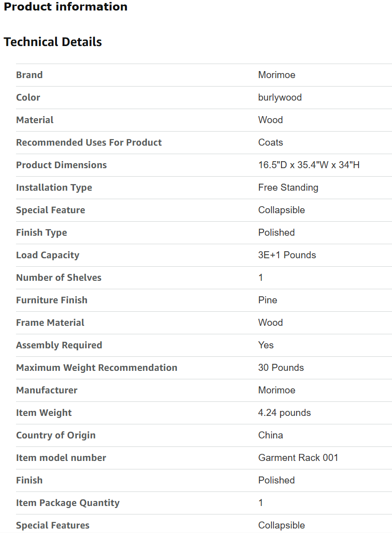This screenshot has height=533, width=392.
Task: Click the Finish Type label
Action: coord(41,233)
